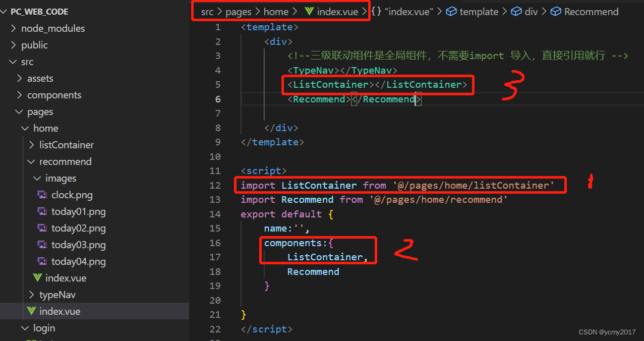Select index.vue file breadcrumb segment

coord(338,12)
